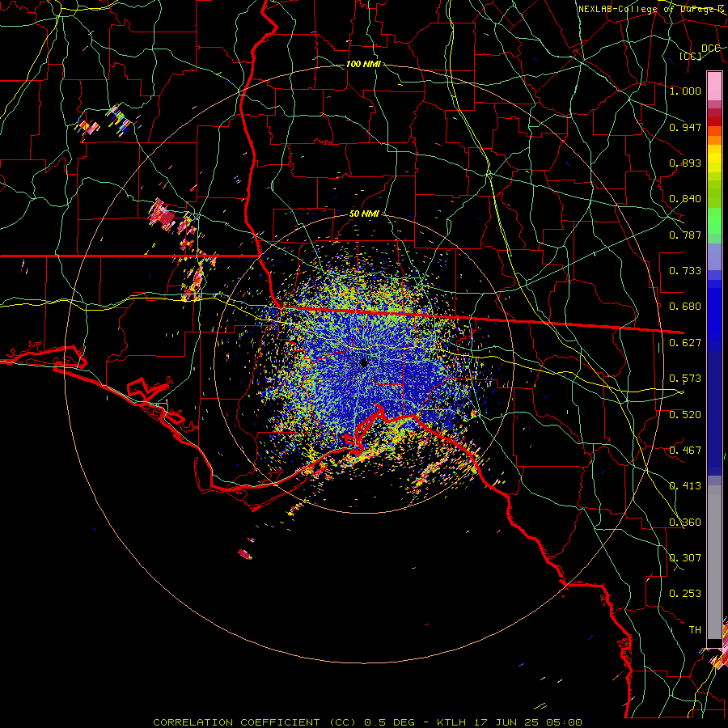Click the 0.787 legend value
The width and height of the screenshot is (728, 728).
point(685,235)
